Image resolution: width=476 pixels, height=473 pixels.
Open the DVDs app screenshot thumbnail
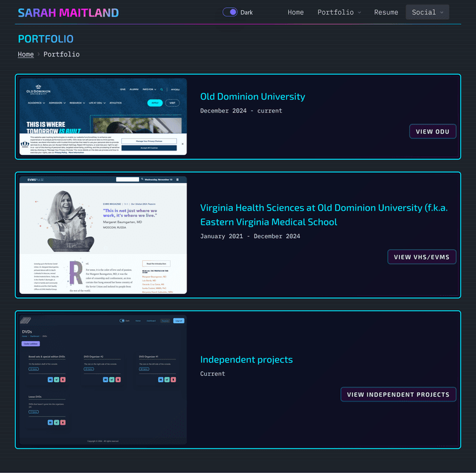coord(103,380)
